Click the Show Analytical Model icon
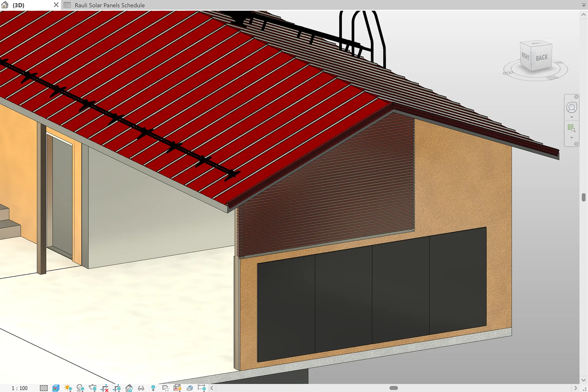This screenshot has height=392, width=588. (177, 388)
